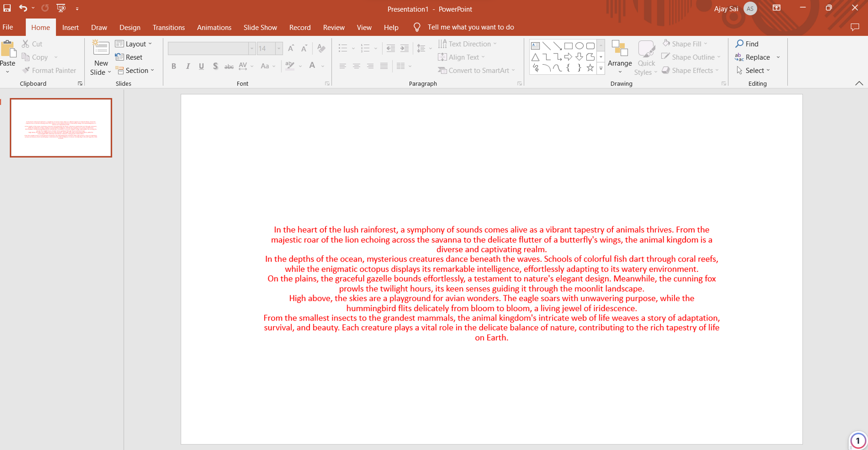Click the Reset button

coord(129,57)
